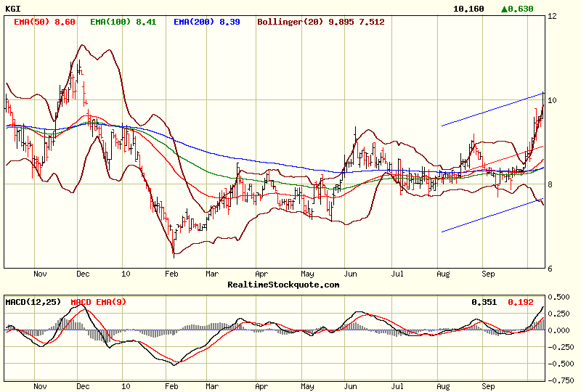
Task: Click the price axis label 12
Action: 552,16
